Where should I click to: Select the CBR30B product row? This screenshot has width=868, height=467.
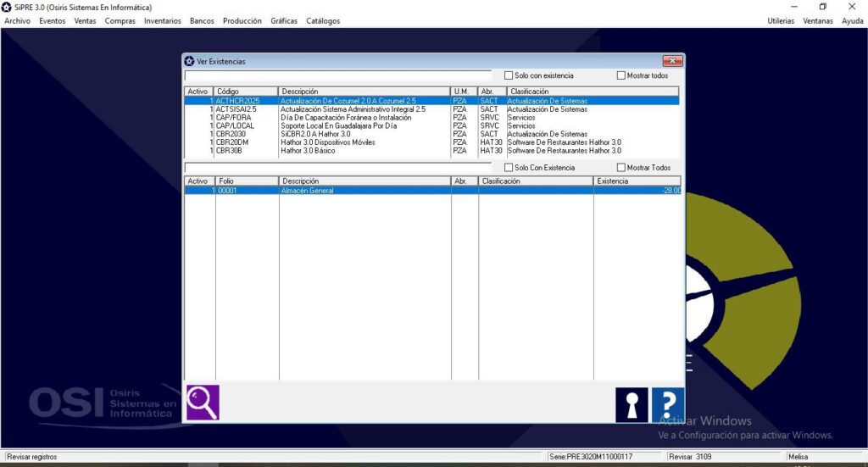tap(431, 151)
